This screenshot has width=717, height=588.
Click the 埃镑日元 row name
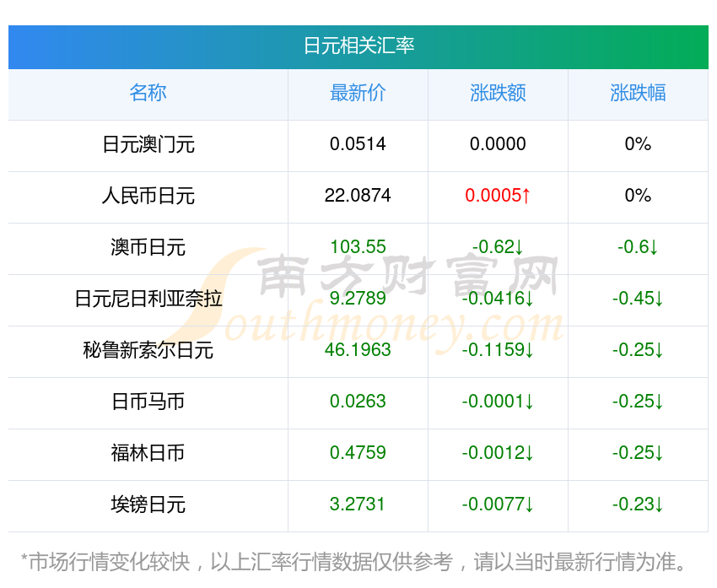(148, 504)
